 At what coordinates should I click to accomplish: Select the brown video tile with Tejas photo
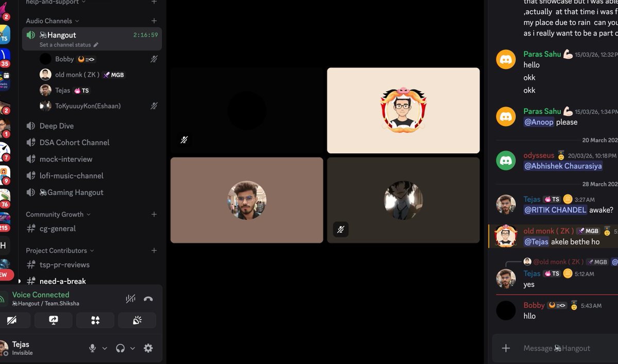[247, 200]
